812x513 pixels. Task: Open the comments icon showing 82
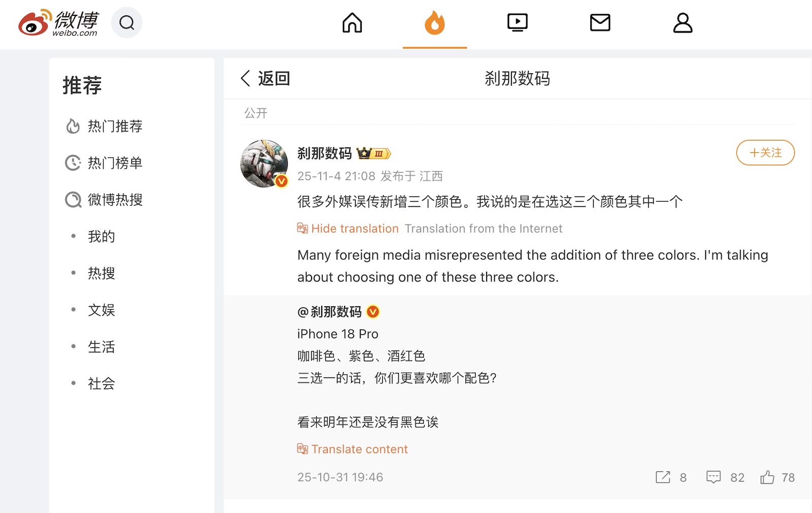point(715,477)
